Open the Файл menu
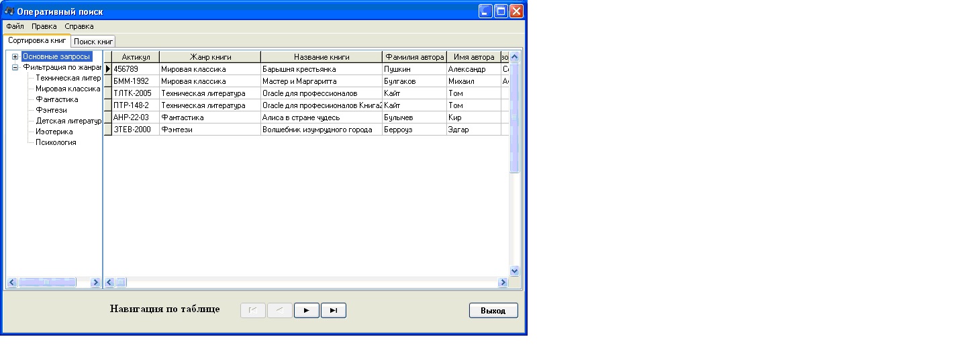980x345 pixels. pos(15,26)
